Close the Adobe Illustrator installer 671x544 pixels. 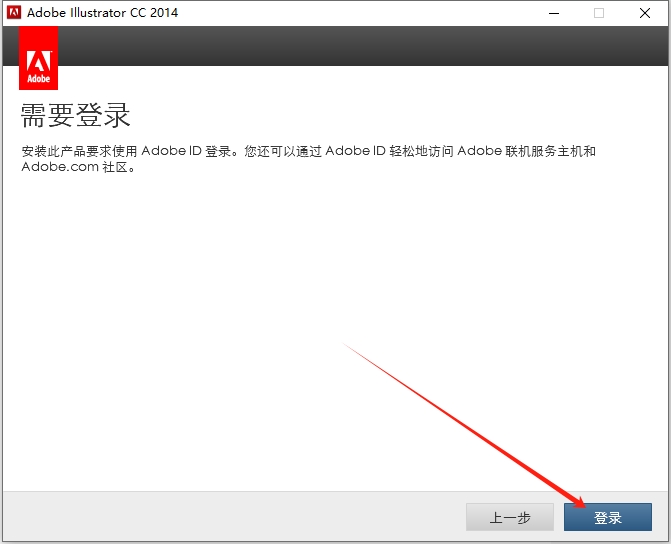(x=645, y=13)
